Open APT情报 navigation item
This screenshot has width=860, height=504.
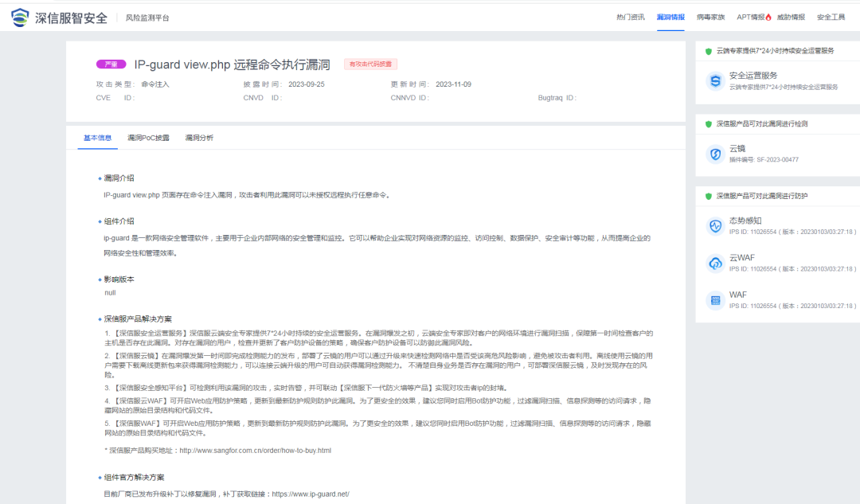[750, 17]
